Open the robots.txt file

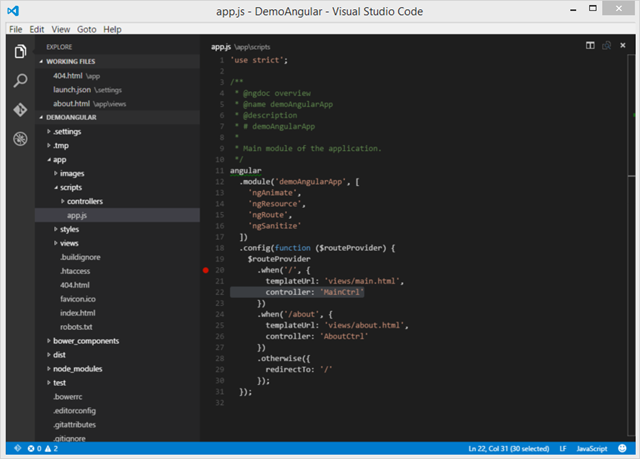117,327
